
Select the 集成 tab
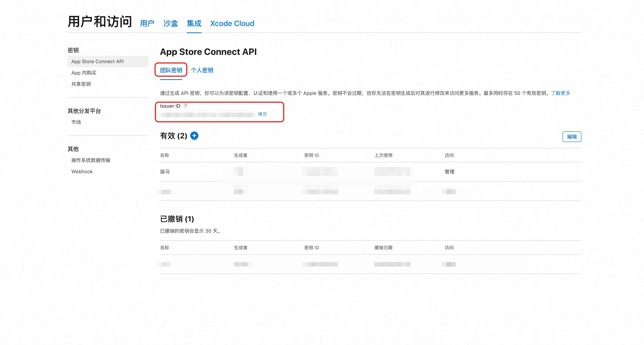tap(194, 24)
